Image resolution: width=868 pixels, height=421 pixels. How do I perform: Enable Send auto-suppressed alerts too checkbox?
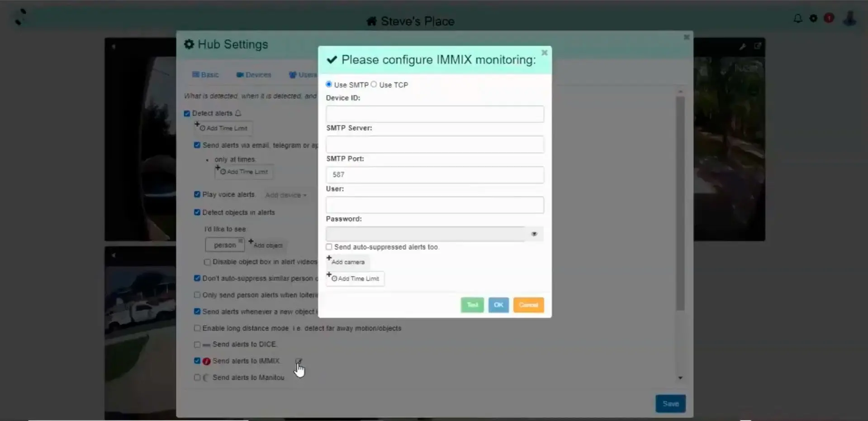tap(329, 247)
